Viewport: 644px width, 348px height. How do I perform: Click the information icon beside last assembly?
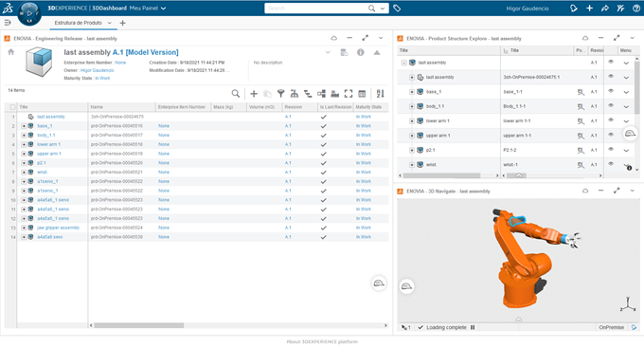tap(360, 53)
